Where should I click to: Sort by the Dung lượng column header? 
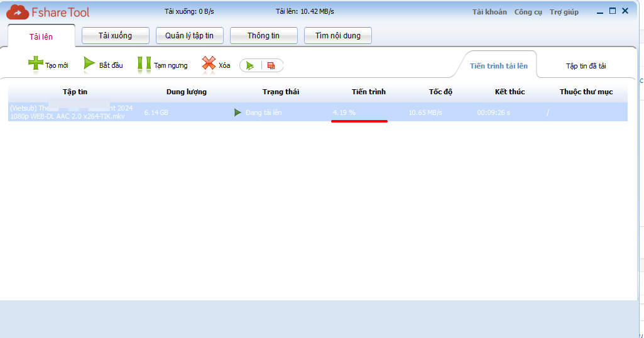tap(187, 92)
